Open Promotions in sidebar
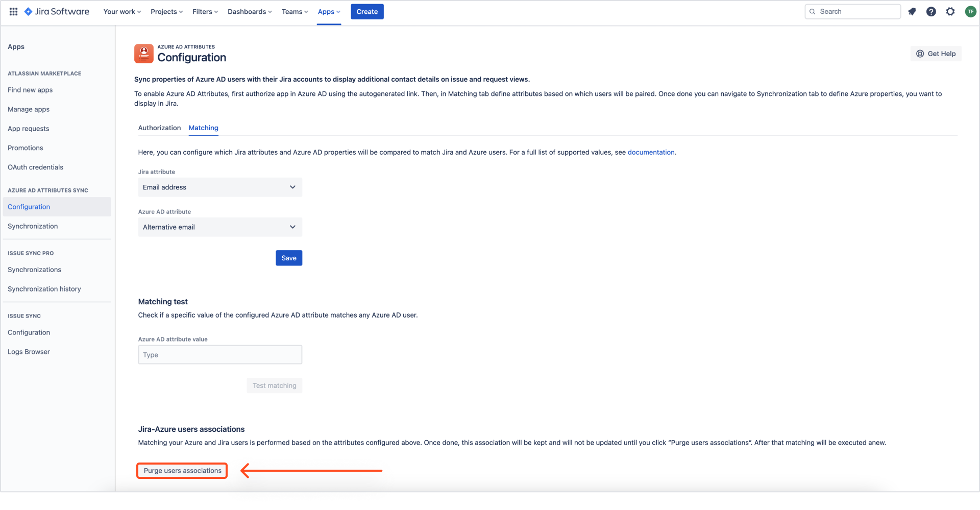The image size is (980, 510). pyautogui.click(x=26, y=148)
